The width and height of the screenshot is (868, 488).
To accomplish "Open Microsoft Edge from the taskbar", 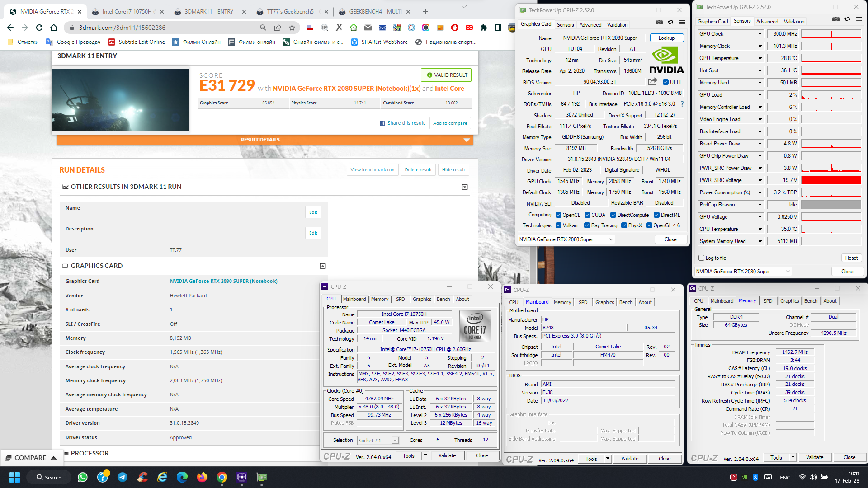I will click(x=182, y=477).
